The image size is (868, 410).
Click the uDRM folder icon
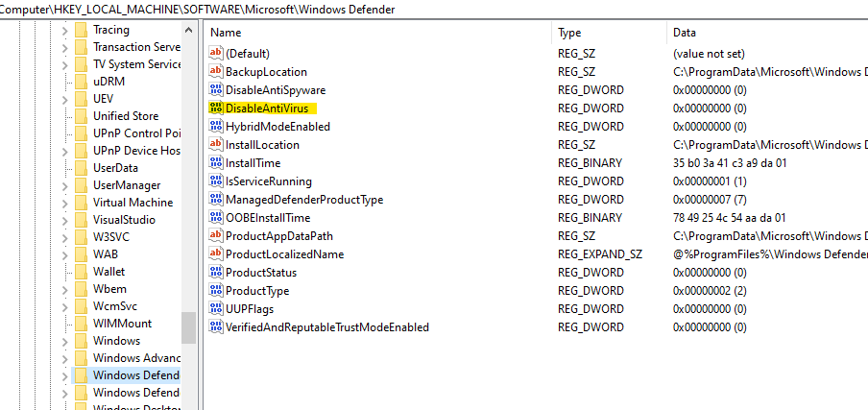(x=82, y=82)
